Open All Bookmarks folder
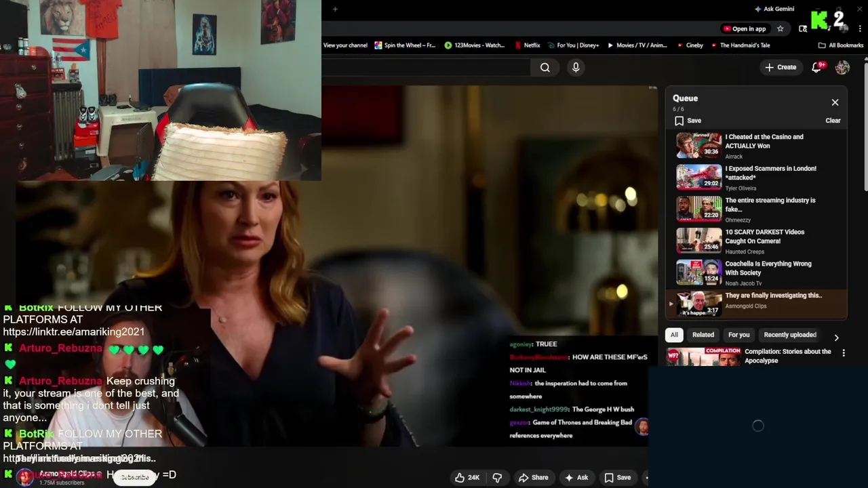 pos(841,45)
